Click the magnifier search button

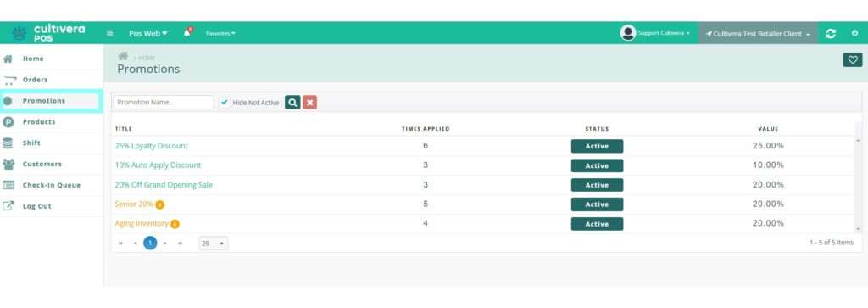(x=292, y=102)
